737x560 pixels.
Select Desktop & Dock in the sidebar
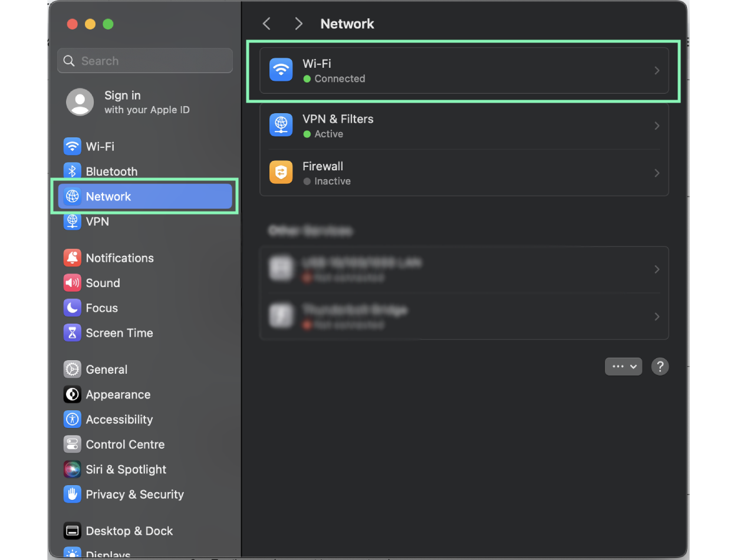click(x=145, y=531)
